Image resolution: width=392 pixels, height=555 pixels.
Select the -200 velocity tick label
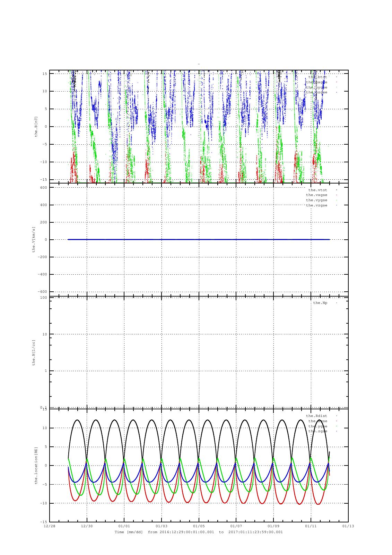click(42, 257)
